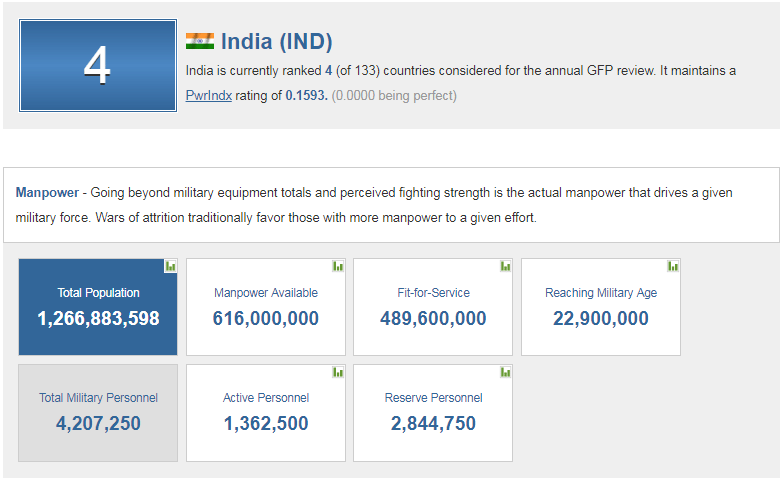This screenshot has width=781, height=481.
Task: Open chart icon on Manpower Available card
Action: (338, 266)
